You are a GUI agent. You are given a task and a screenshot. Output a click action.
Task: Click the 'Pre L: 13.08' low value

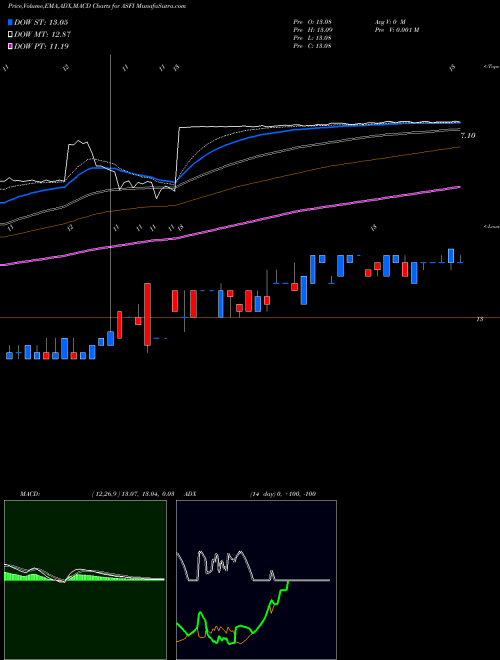312,37
